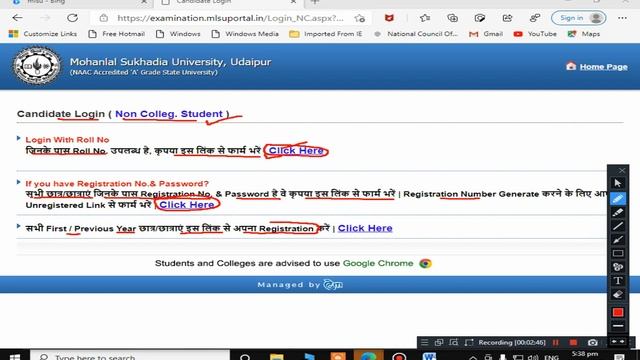640x360 pixels.
Task: Click the ENG language indicator
Action: 551,358
